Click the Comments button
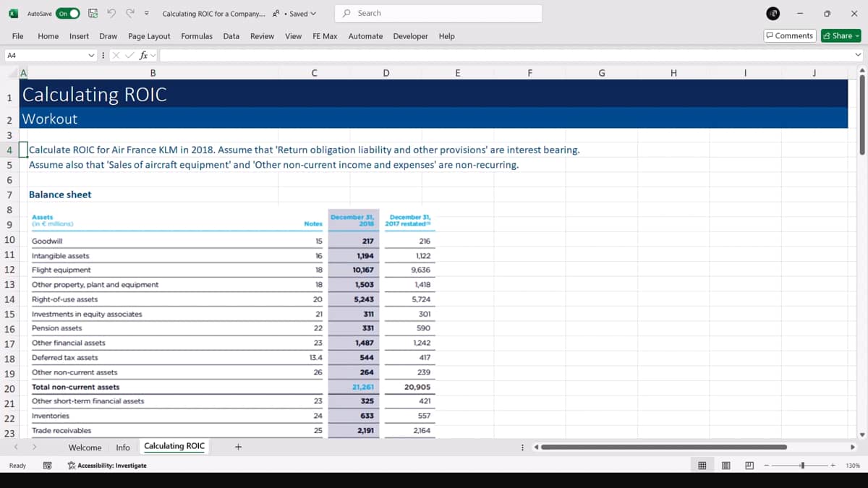This screenshot has width=868, height=488. 790,36
